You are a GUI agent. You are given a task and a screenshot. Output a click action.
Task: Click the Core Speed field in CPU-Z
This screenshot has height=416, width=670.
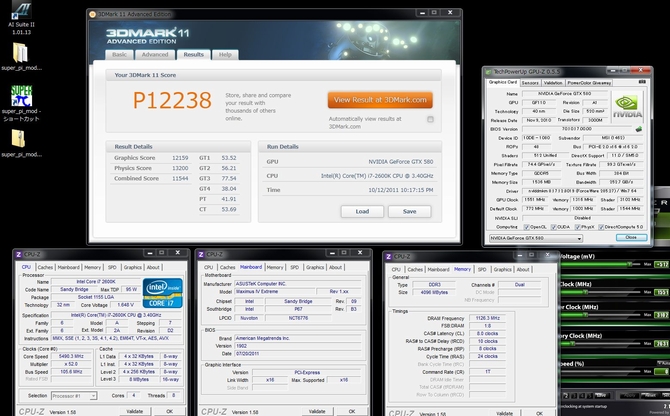point(71,356)
